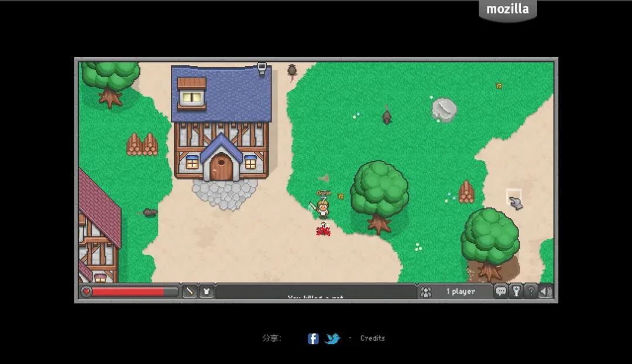
Task: Open the Credits link
Action: pos(372,338)
